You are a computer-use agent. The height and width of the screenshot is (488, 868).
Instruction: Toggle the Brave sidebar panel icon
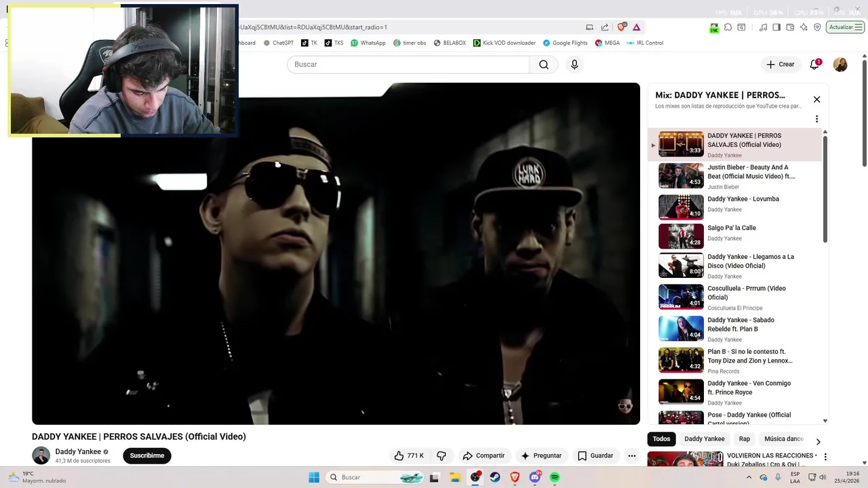(776, 27)
